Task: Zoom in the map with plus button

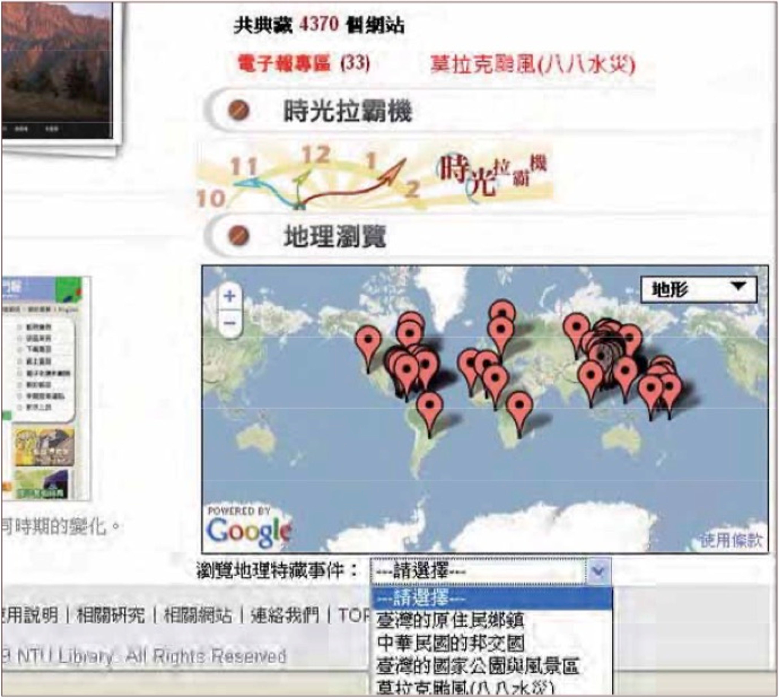Action: [230, 296]
